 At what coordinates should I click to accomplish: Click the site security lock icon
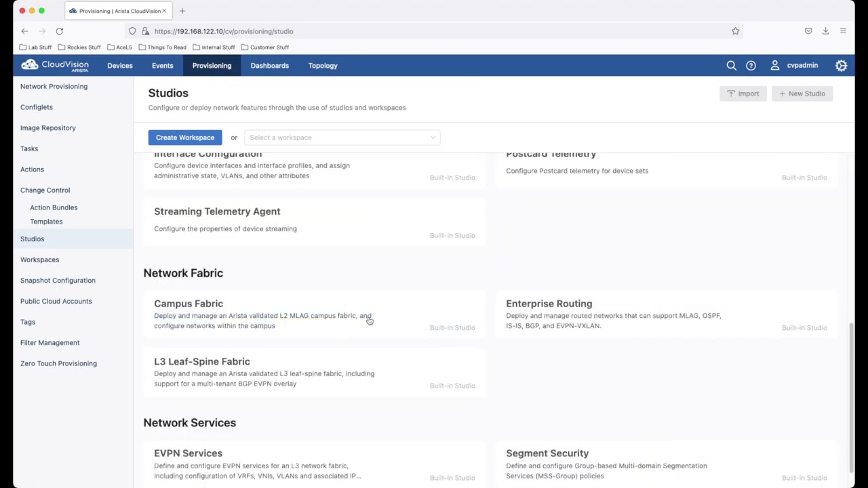(x=145, y=31)
